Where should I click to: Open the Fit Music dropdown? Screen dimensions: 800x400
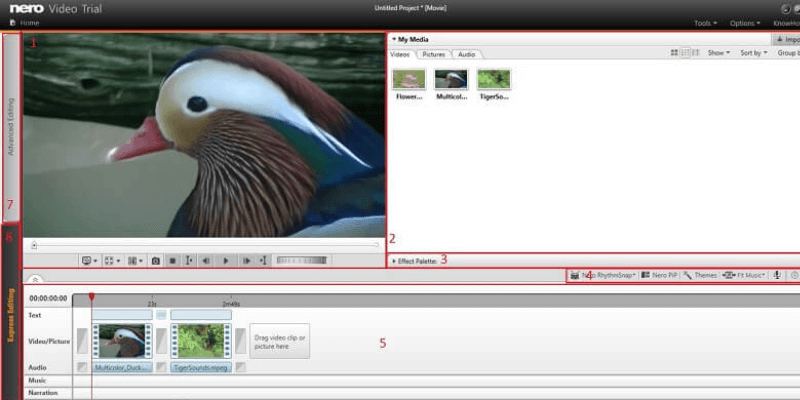click(744, 275)
